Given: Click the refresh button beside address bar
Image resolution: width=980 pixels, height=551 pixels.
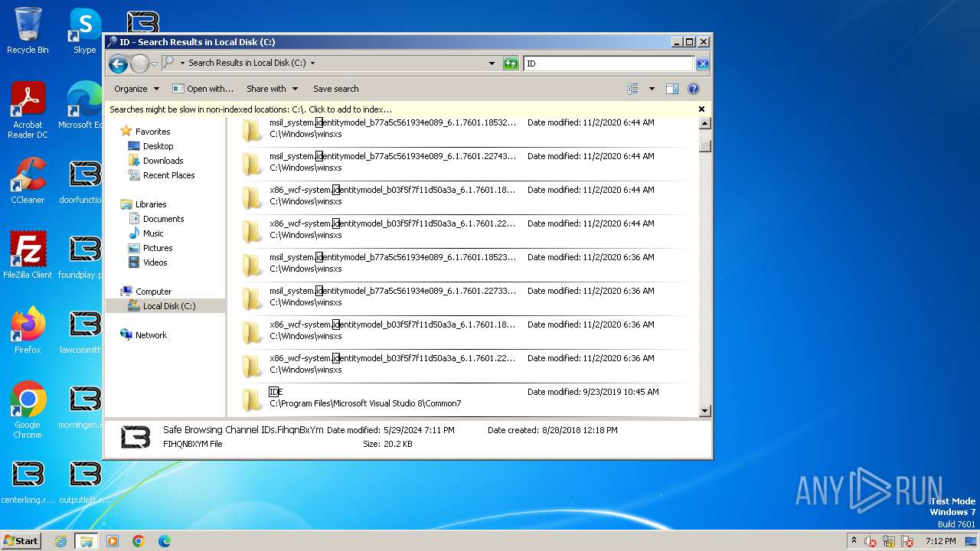Looking at the screenshot, I should [x=511, y=64].
